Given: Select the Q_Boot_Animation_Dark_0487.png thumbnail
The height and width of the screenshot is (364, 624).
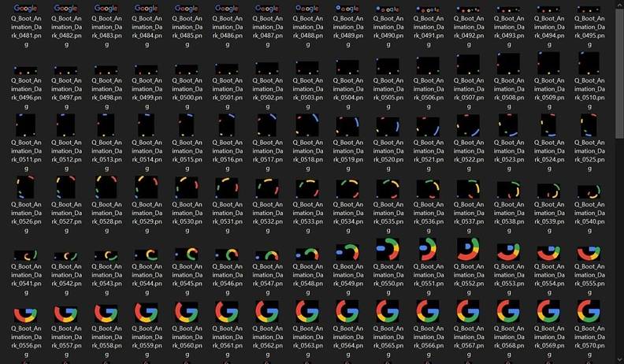Looking at the screenshot, I should coord(267,9).
